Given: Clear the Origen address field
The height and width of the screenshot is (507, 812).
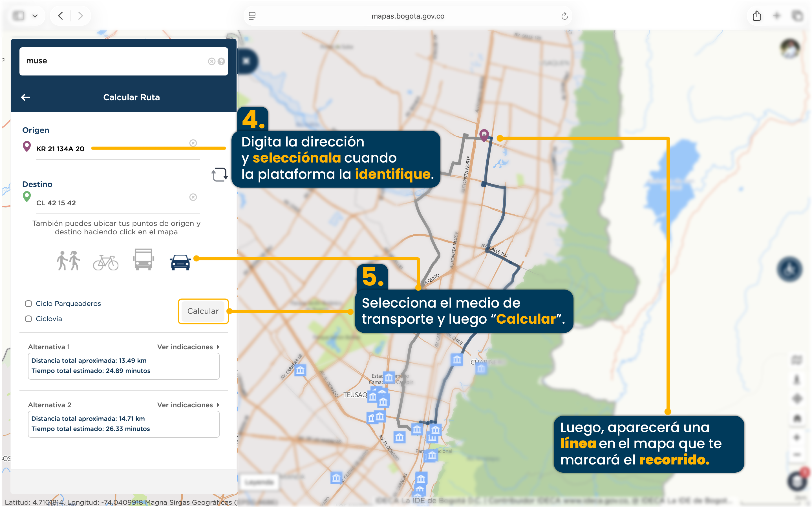Looking at the screenshot, I should pyautogui.click(x=193, y=143).
